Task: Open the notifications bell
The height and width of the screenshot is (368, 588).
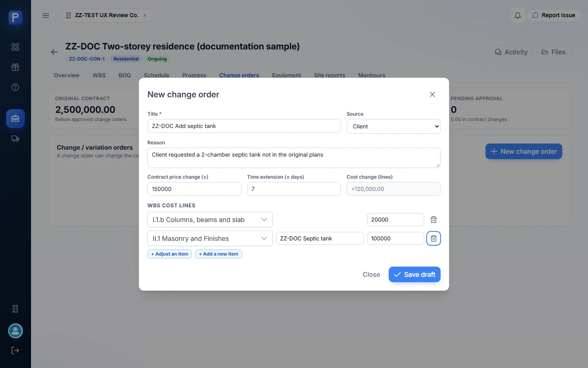Action: 517,16
